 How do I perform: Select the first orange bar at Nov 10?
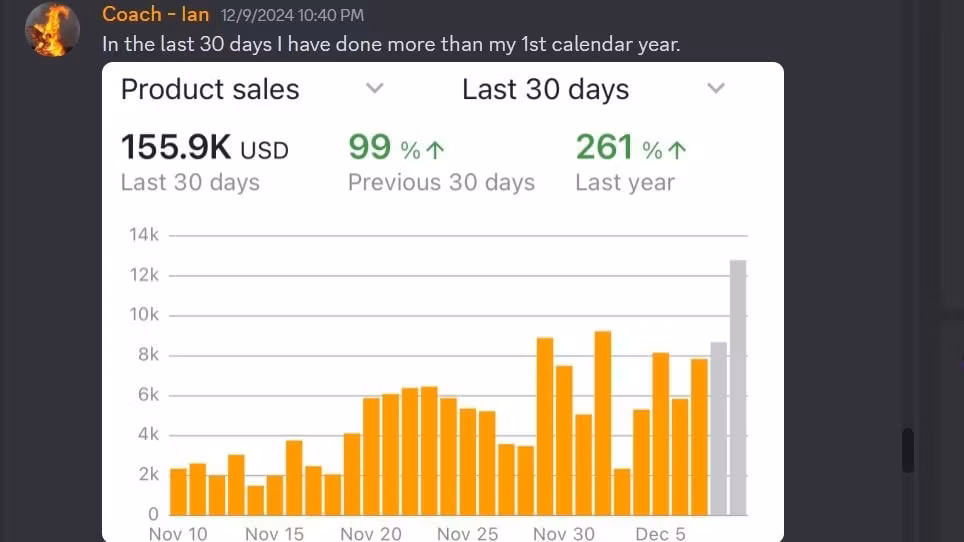click(x=178, y=492)
